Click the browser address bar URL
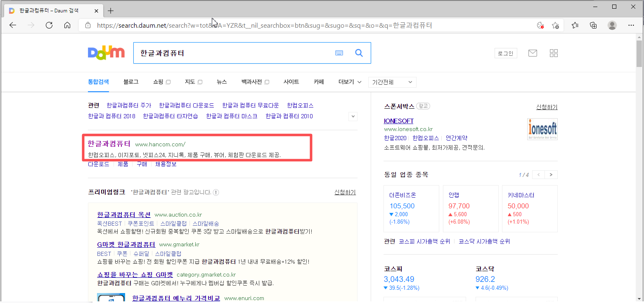The width and height of the screenshot is (644, 303). 264,25
